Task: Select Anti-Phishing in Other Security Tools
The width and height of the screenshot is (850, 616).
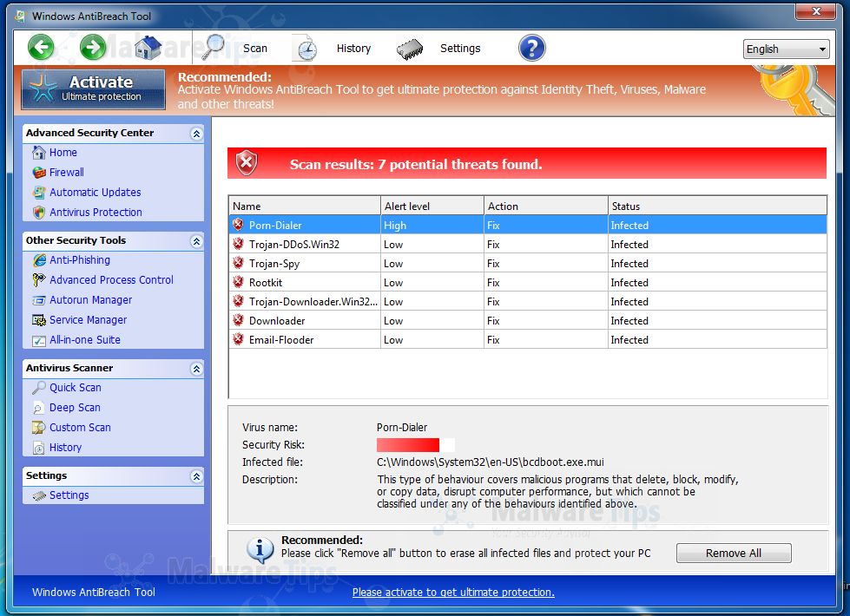Action: coord(79,260)
